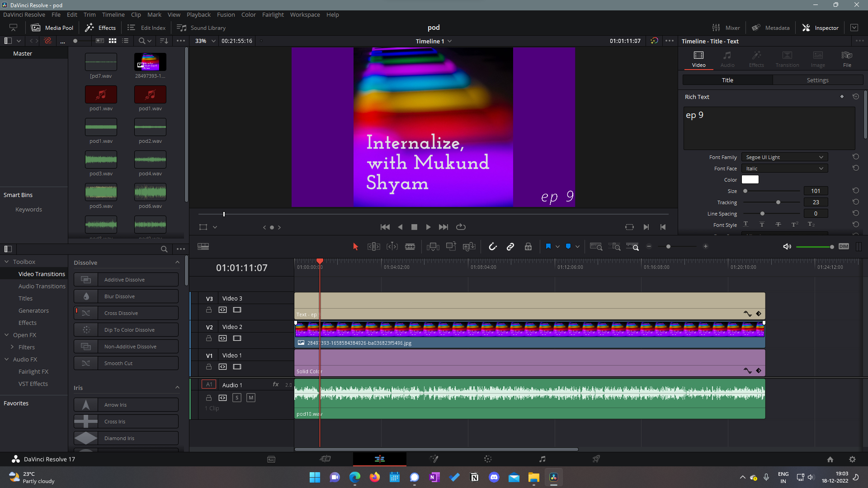Select the Blade edit mode tool
Screen dimensions: 868x488
(x=410, y=247)
